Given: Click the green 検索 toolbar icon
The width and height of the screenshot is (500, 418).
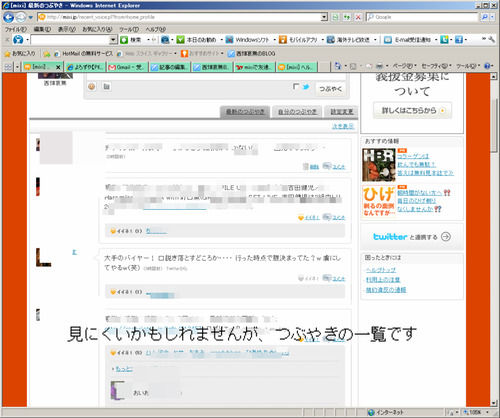Looking at the screenshot, I should click(124, 40).
